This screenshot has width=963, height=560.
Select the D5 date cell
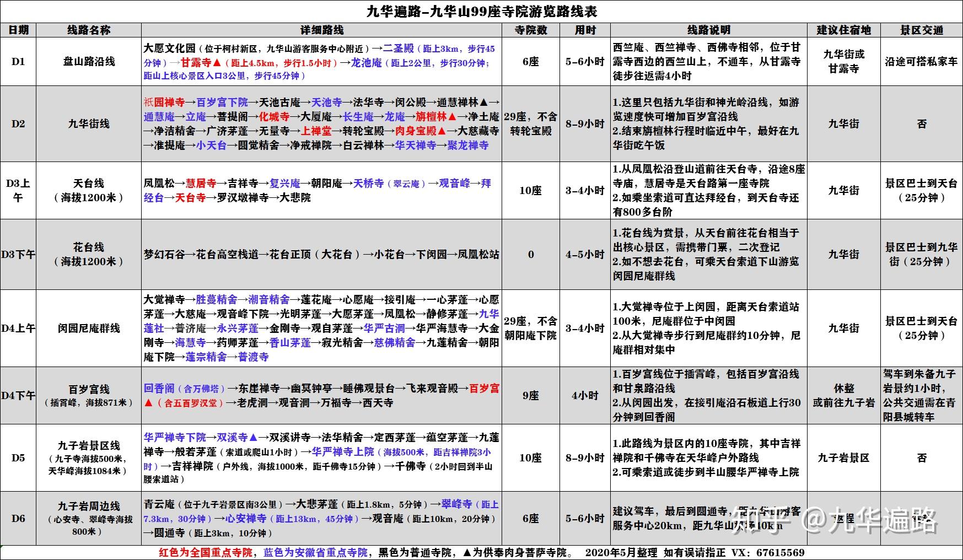pos(18,457)
